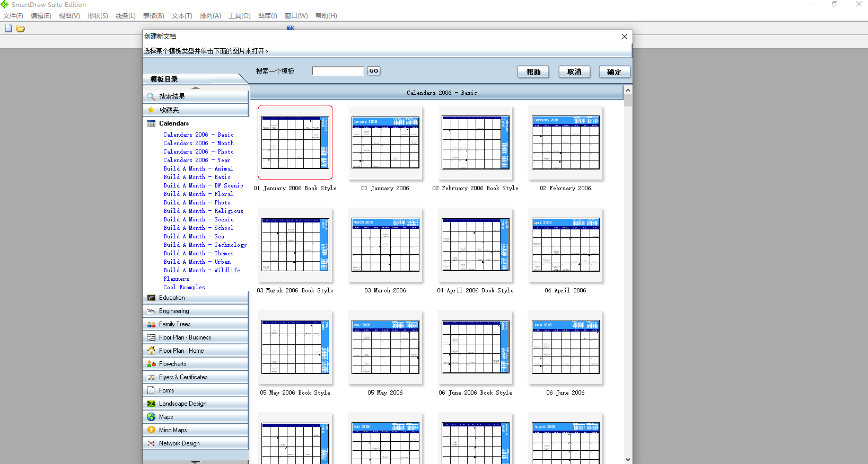This screenshot has height=464, width=868.
Task: Expand the Education template category
Action: tap(172, 298)
